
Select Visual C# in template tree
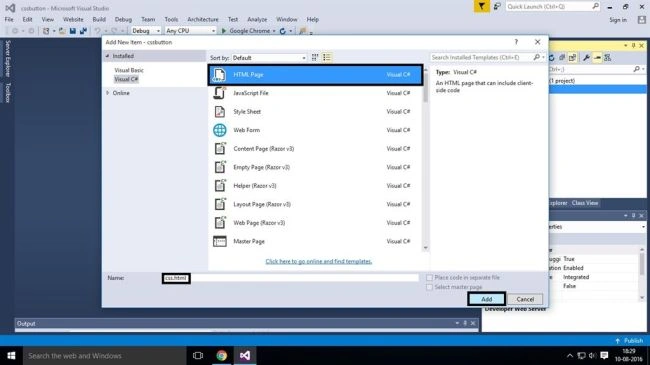(126, 79)
